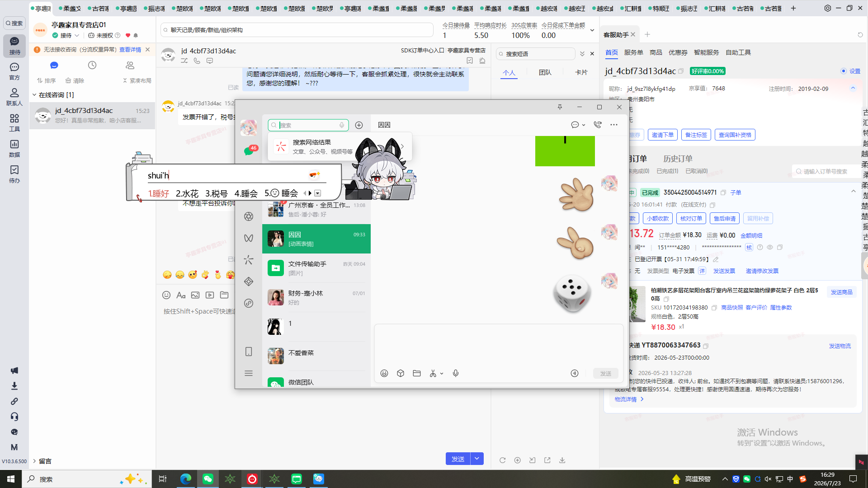Viewport: 868px width, 488px height.
Task: Toggle the red heart icon beside 未授权
Action: 128,35
